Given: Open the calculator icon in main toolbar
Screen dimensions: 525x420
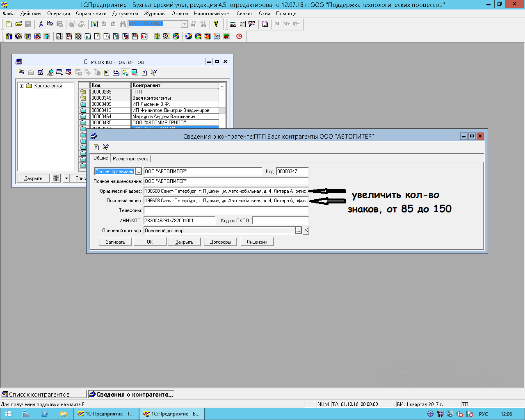Looking at the screenshot, I should click(x=233, y=24).
